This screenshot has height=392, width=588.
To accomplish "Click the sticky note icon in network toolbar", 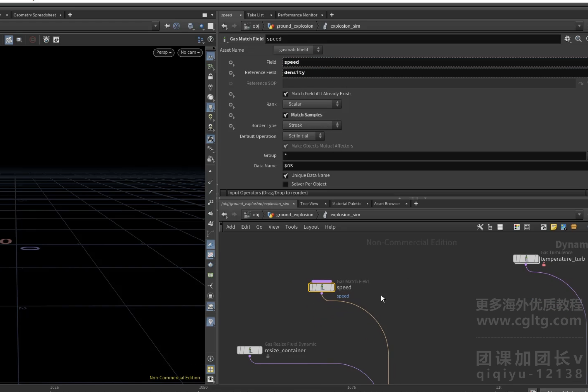I will [x=553, y=227].
